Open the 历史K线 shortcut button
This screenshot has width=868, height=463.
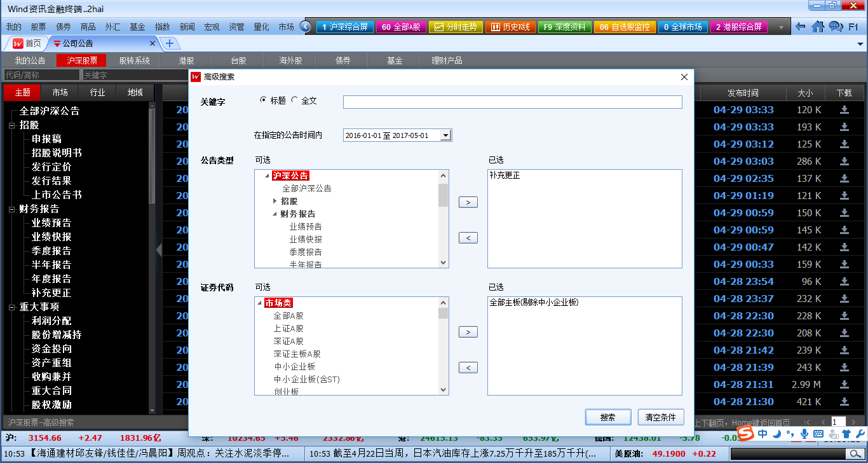point(511,27)
